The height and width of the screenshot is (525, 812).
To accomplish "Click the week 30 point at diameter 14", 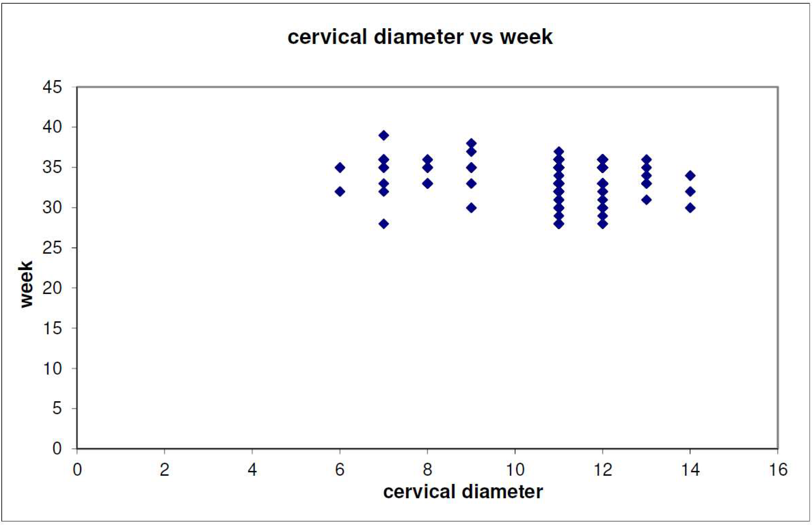I will point(690,208).
